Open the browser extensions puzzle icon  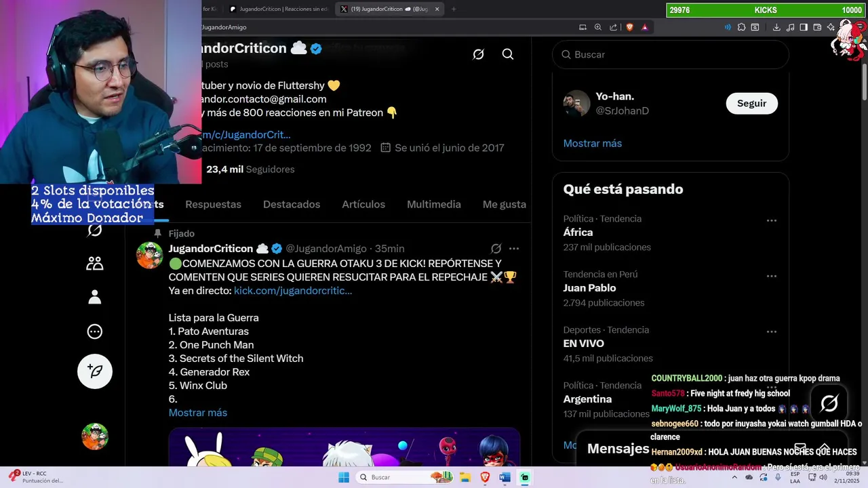[741, 27]
